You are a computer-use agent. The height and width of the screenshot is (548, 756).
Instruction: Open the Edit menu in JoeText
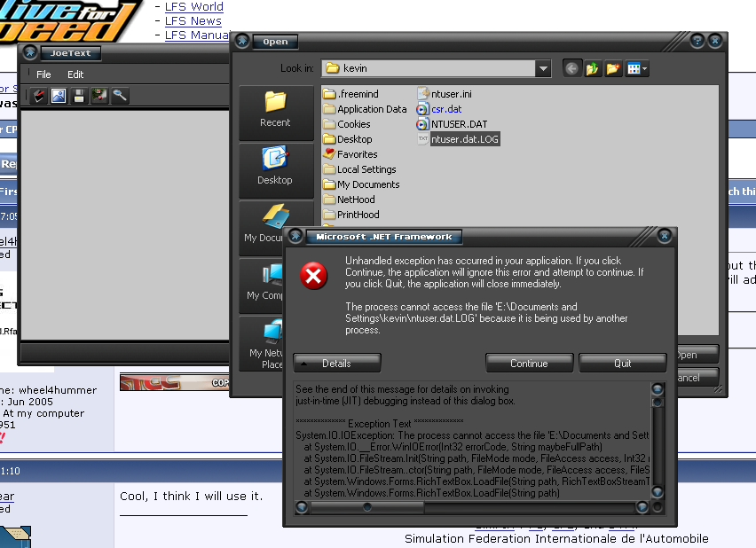pos(75,74)
